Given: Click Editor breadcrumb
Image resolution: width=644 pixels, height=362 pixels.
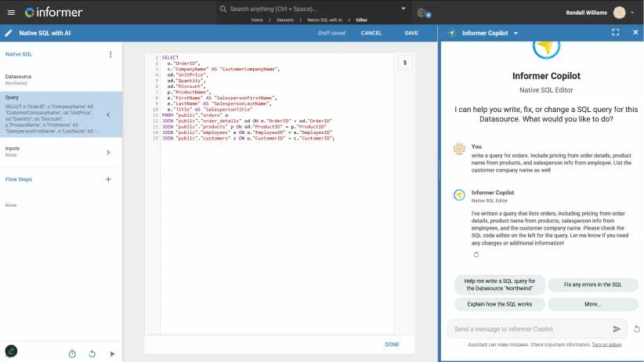Looking at the screenshot, I should point(361,20).
